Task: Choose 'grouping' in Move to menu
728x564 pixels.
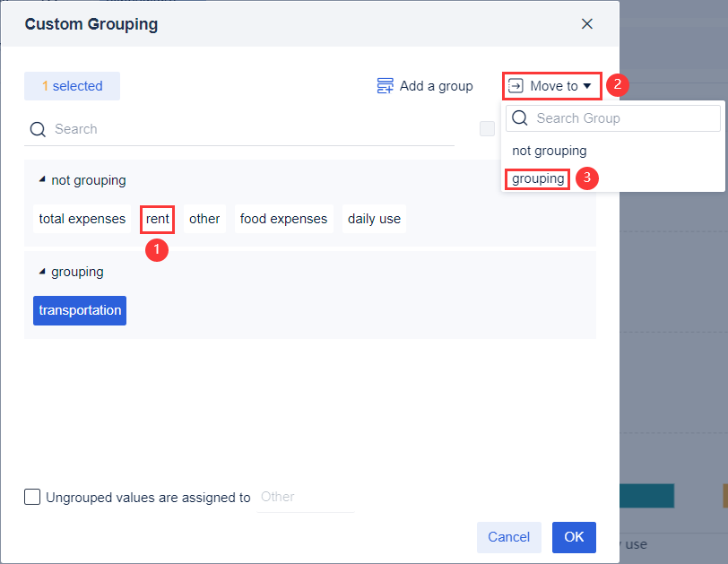Action: click(538, 178)
